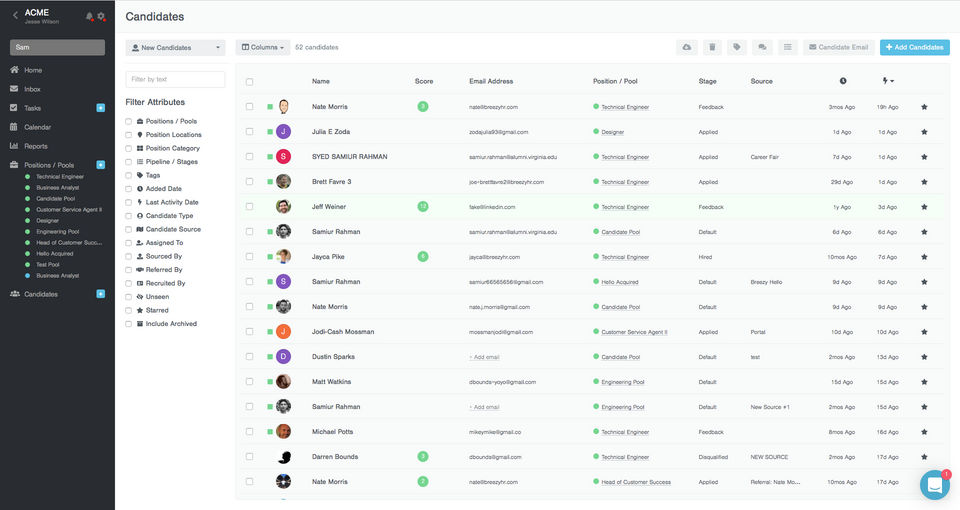Click the cloud download icon
This screenshot has height=510, width=960.
click(687, 47)
